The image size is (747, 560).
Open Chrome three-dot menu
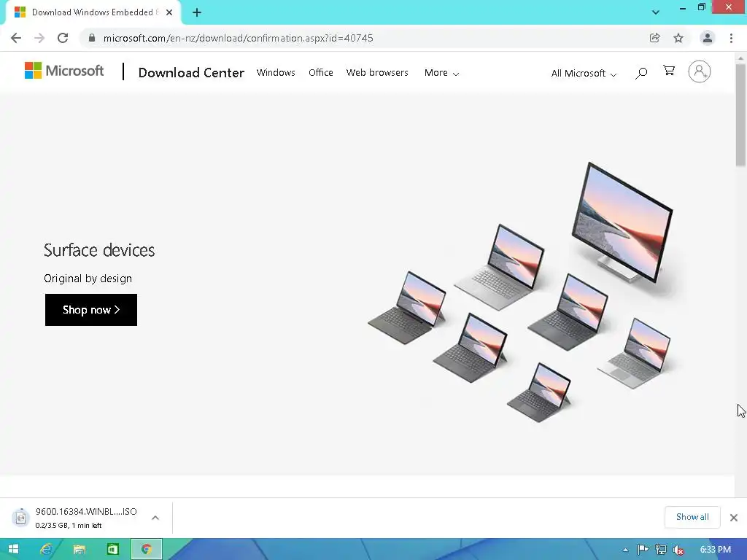(x=731, y=38)
